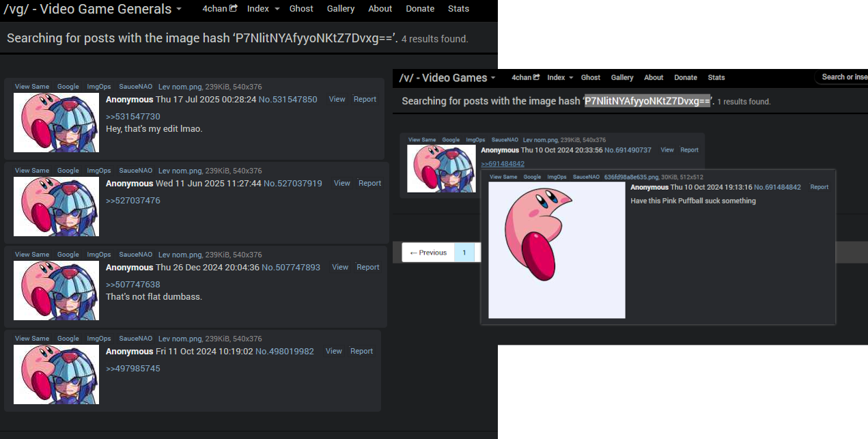Report post No.531547850
The image size is (868, 439).
[x=365, y=100]
